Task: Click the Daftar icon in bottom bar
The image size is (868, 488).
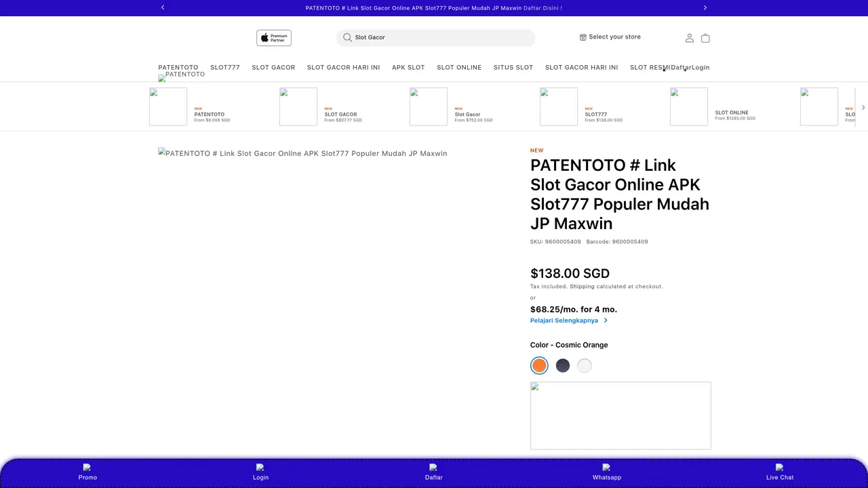Action: coord(433,467)
